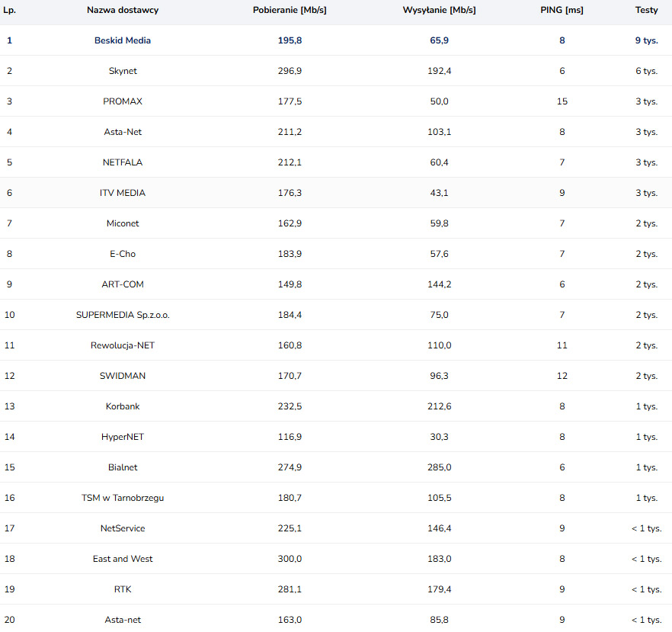Image resolution: width=672 pixels, height=632 pixels.
Task: Click Rewolucja-NET upload speed 110,0
Action: (440, 345)
